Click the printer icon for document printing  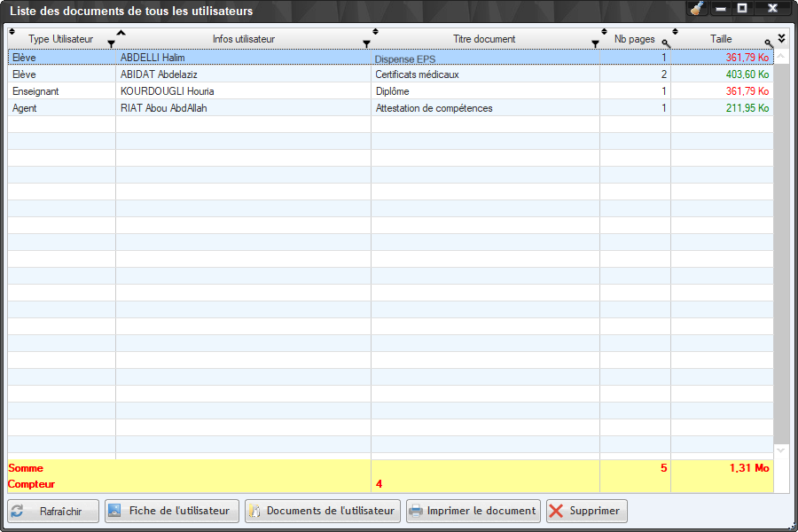pyautogui.click(x=416, y=511)
